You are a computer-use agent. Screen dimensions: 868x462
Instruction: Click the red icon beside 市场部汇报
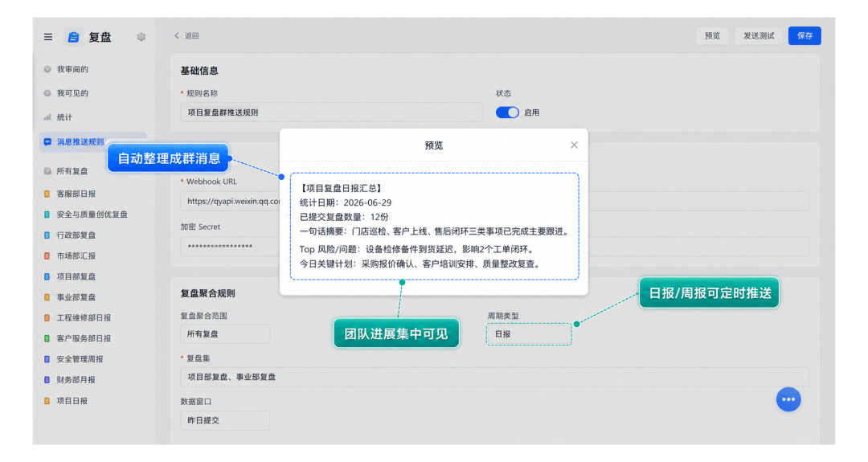click(x=47, y=256)
